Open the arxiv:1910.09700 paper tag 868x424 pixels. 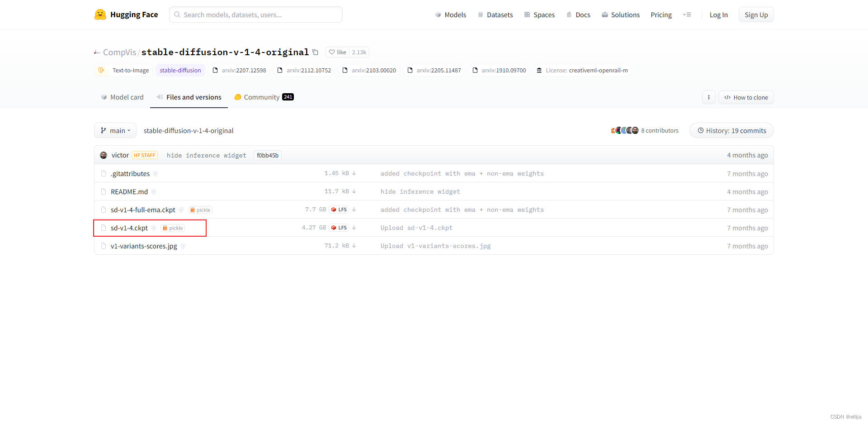(x=500, y=70)
